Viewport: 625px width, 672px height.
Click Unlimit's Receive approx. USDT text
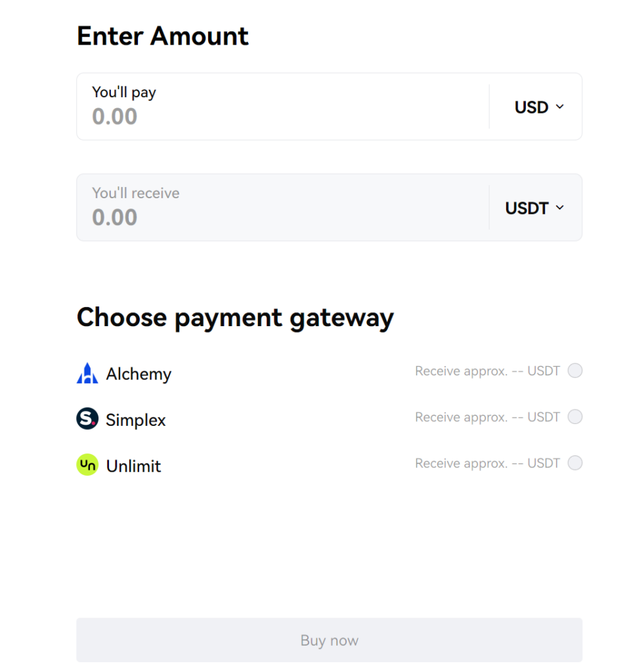coord(487,464)
